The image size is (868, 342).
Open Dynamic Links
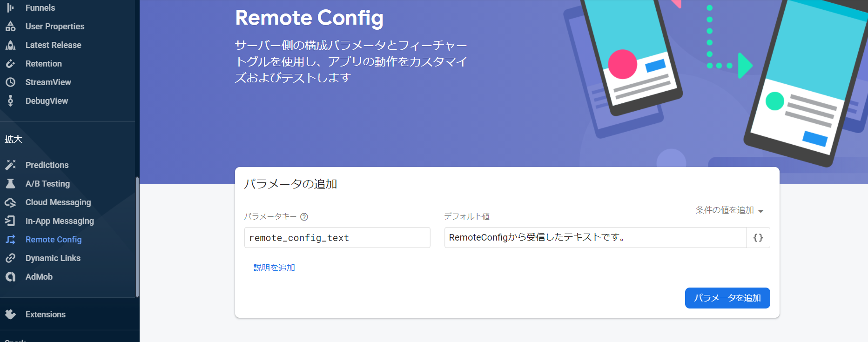point(53,258)
